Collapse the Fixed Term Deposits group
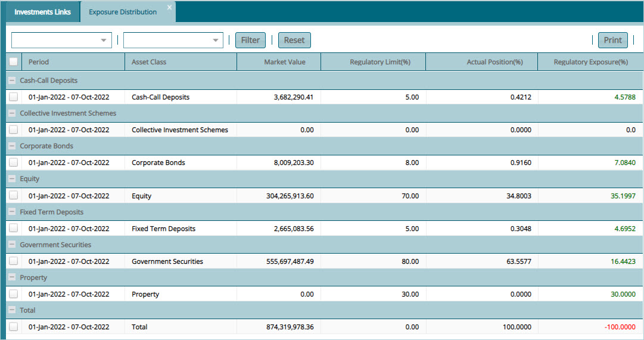Screen dimensions: 644x340 pyautogui.click(x=12, y=212)
